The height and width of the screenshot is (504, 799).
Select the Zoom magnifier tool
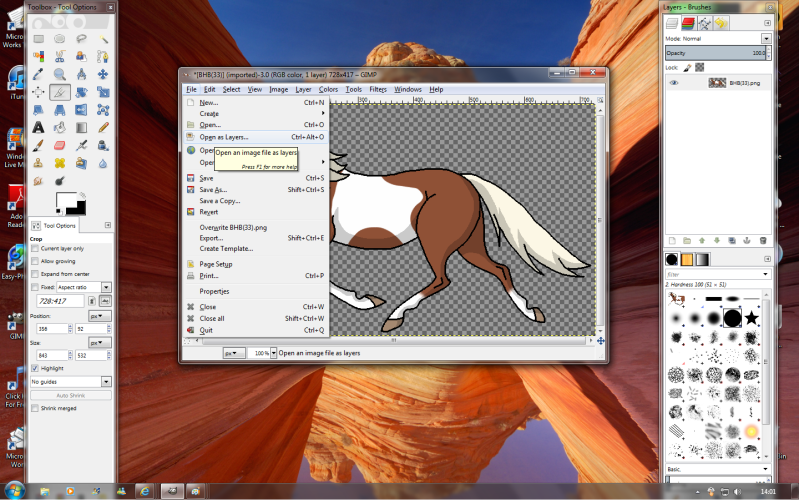[60, 74]
